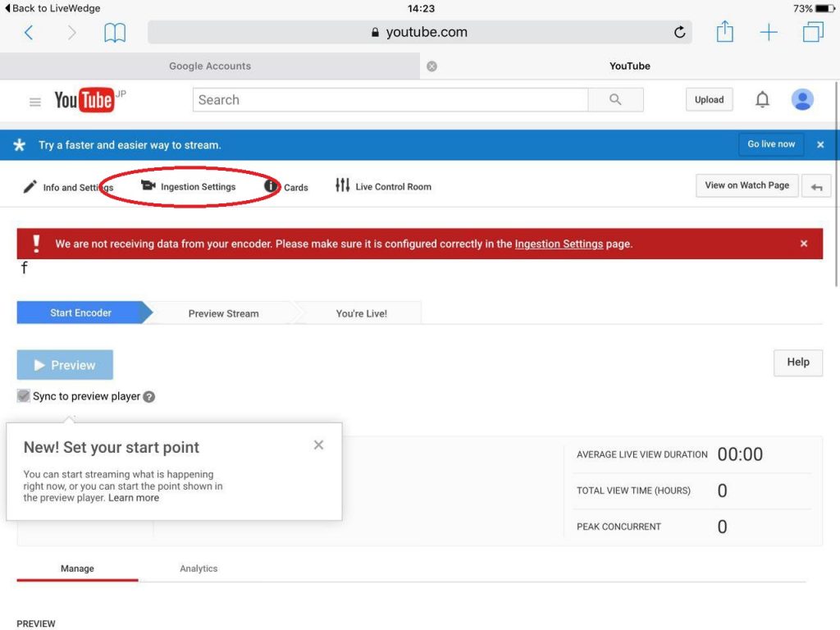Screen dimensions: 840x630
Task: Tap Safari forward arrow
Action: [x=72, y=33]
